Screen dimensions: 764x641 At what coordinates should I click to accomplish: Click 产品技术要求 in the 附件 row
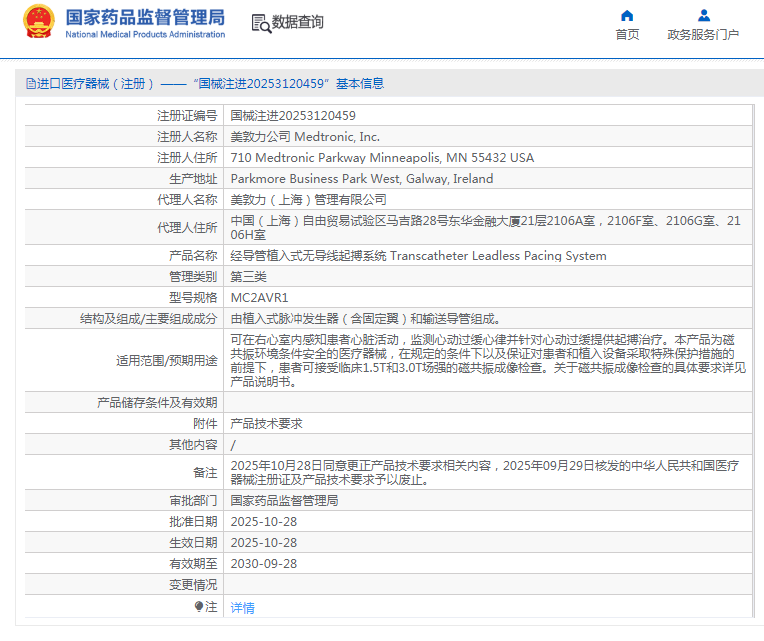tap(266, 424)
